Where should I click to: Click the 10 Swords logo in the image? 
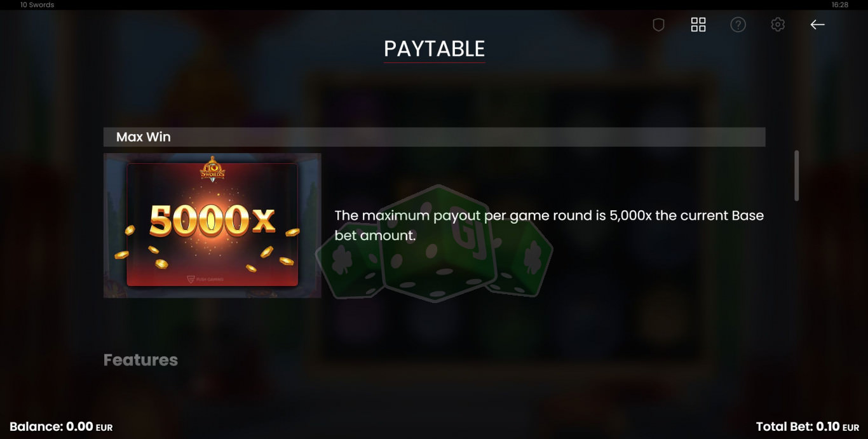[x=212, y=169]
